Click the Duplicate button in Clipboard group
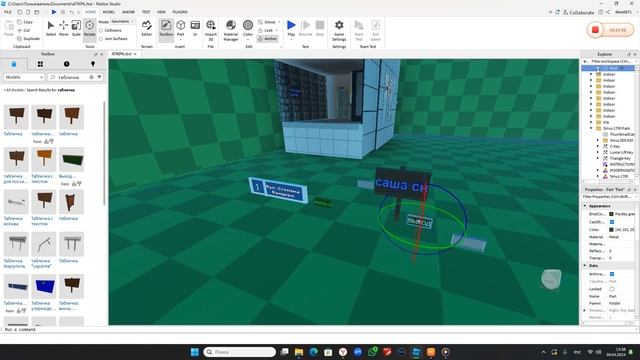 click(x=29, y=39)
